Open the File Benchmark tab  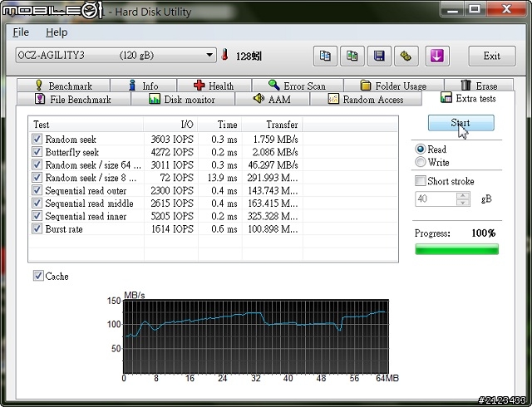73,99
